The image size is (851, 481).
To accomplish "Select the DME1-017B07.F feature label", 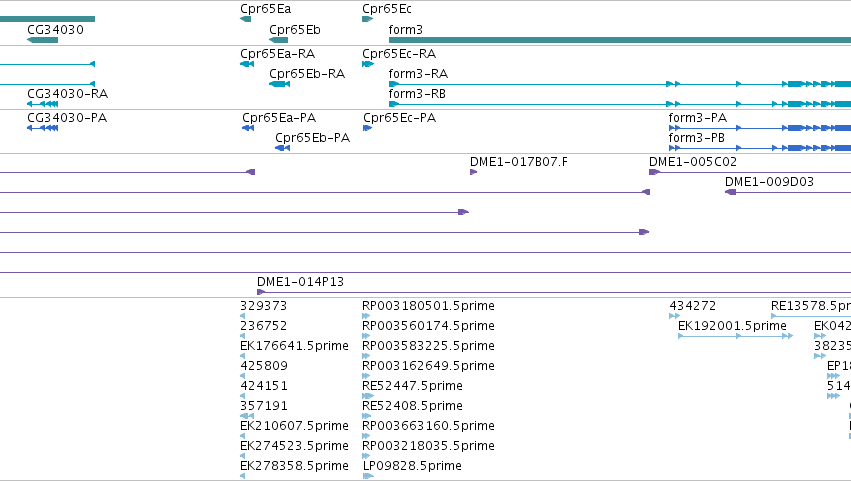I will [x=519, y=162].
